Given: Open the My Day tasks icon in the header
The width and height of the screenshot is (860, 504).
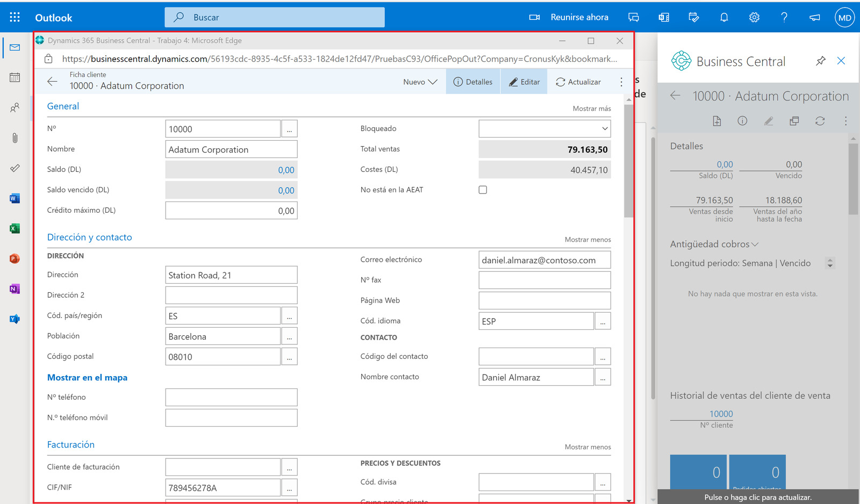Looking at the screenshot, I should (x=694, y=17).
